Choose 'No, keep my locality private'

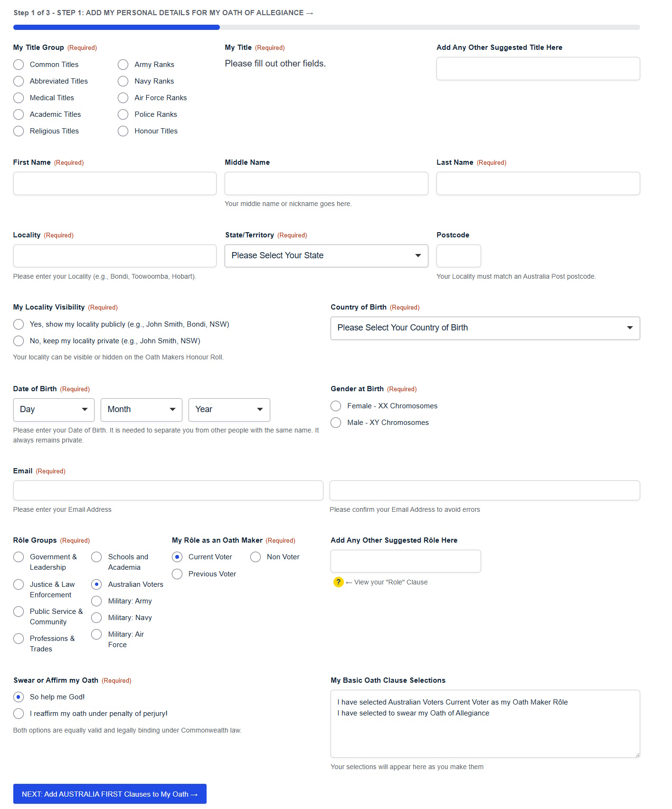(x=19, y=341)
